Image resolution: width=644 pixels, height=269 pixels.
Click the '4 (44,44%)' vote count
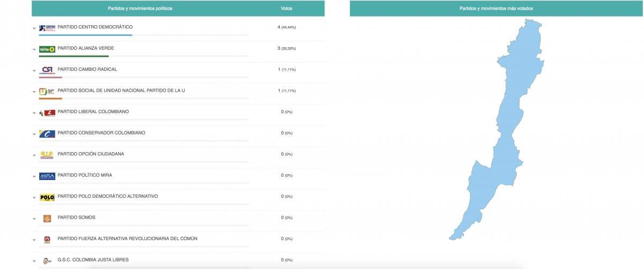pyautogui.click(x=287, y=27)
